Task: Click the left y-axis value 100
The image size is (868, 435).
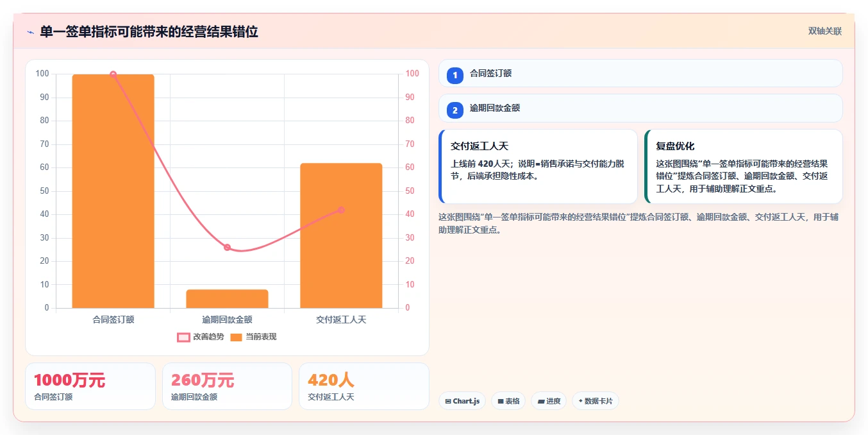Action: (x=42, y=74)
